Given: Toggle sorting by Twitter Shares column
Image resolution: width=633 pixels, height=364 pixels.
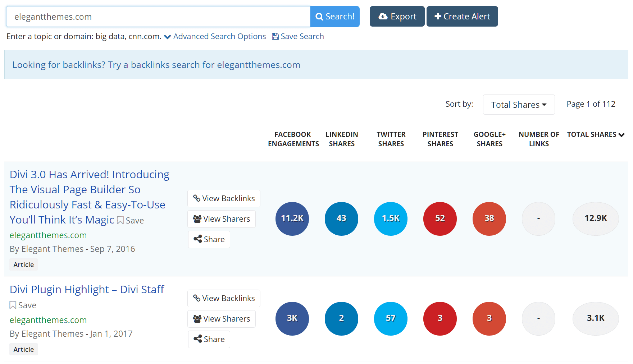Looking at the screenshot, I should (391, 139).
